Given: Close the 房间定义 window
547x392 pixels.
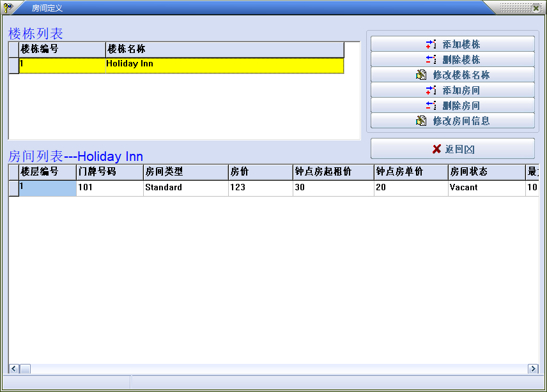Looking at the screenshot, I should point(536,8).
